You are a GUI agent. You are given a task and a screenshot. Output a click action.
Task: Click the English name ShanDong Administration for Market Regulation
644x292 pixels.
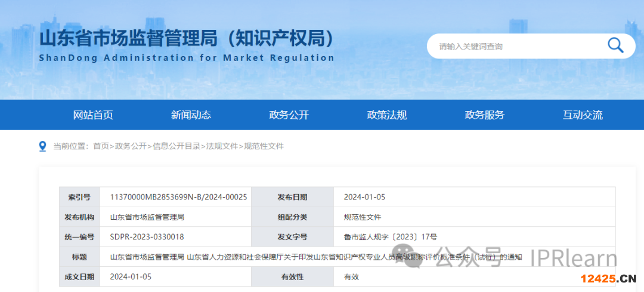187,57
